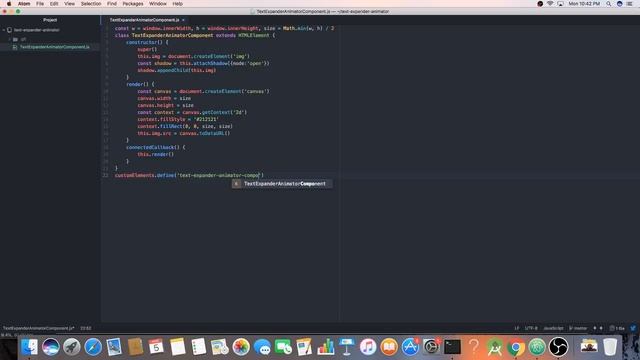Click the render() method definition line
Image resolution: width=640 pixels, height=360 pixels.
point(140,84)
